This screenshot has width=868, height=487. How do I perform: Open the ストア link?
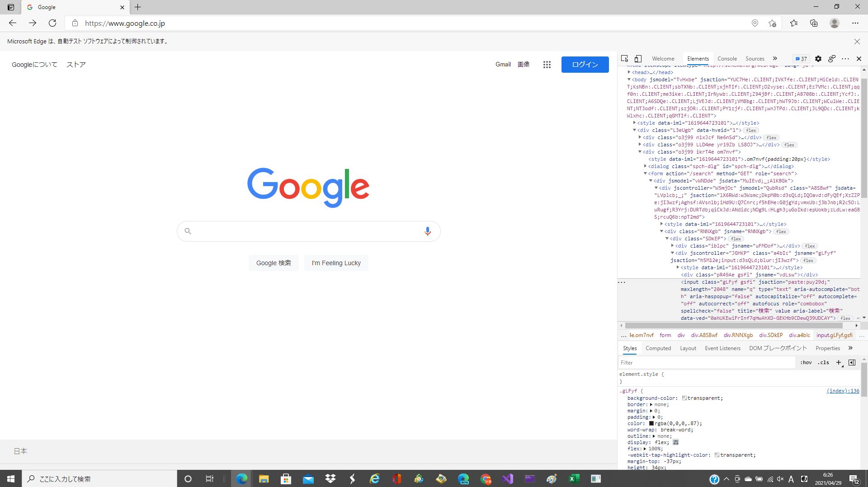point(76,65)
